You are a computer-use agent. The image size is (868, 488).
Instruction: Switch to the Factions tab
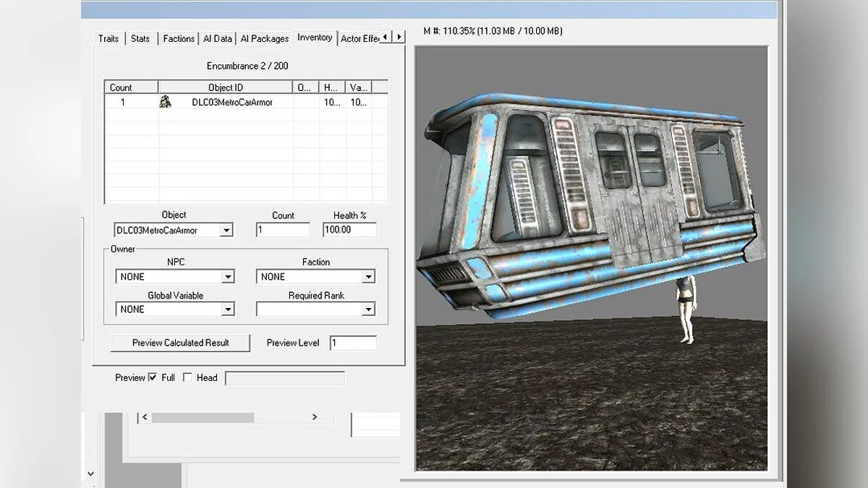(179, 38)
